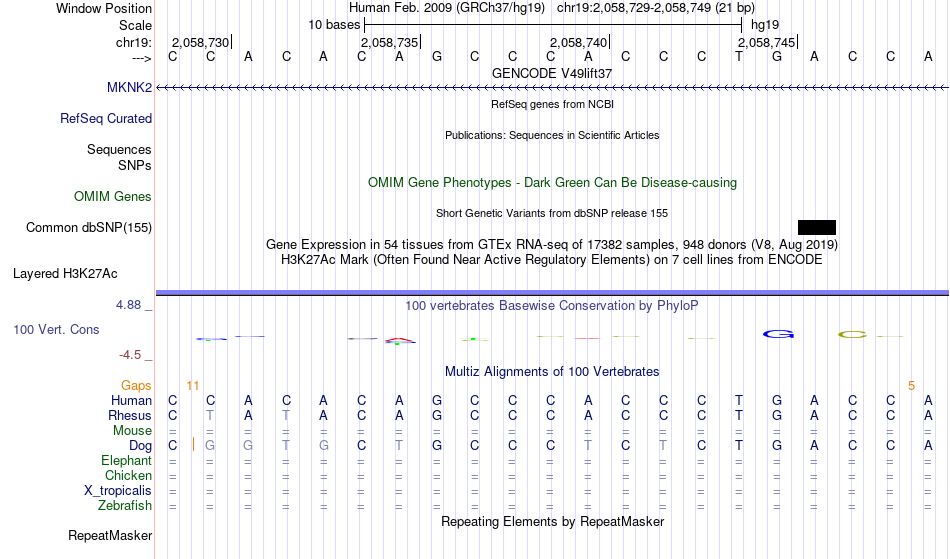Click the chr19:2,058,729-2,058,749 window coordinates
The width and height of the screenshot is (950, 559).
656,8
